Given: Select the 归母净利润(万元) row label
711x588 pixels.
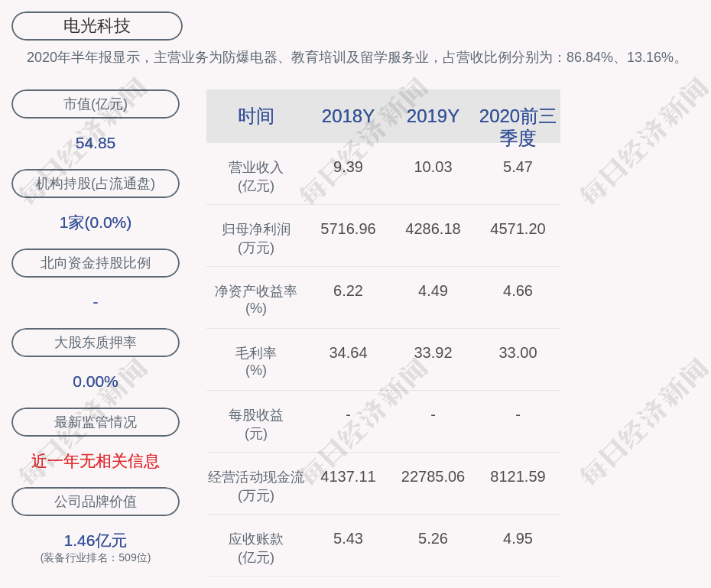Looking at the screenshot, I should coord(256,239).
